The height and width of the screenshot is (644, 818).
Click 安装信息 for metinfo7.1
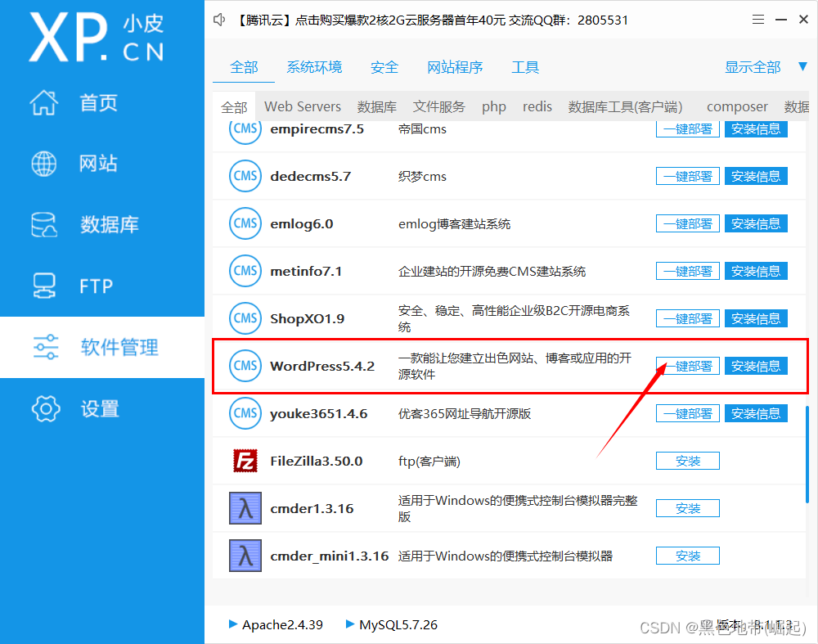coord(756,272)
